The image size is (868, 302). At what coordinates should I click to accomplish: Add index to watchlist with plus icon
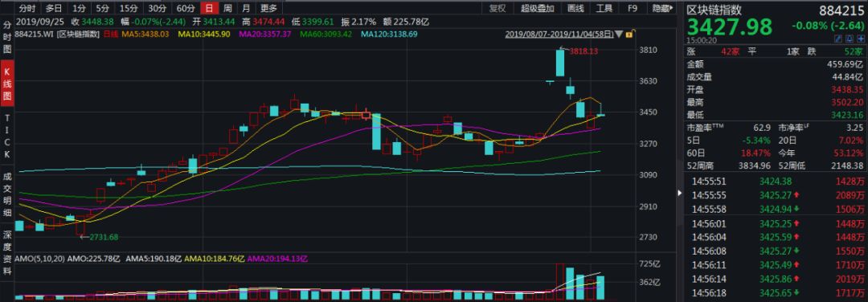tap(861, 39)
